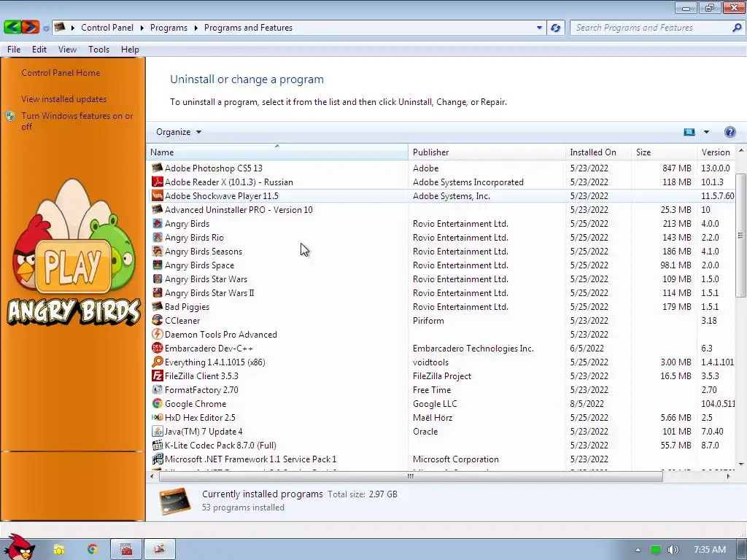Open View installed updates link
The width and height of the screenshot is (747, 560).
64,99
